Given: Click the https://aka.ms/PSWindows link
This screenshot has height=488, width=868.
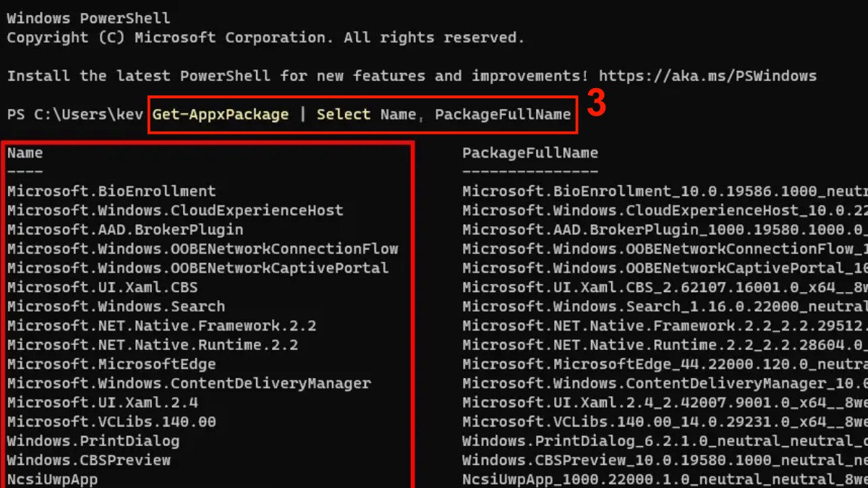Looking at the screenshot, I should pos(708,76).
